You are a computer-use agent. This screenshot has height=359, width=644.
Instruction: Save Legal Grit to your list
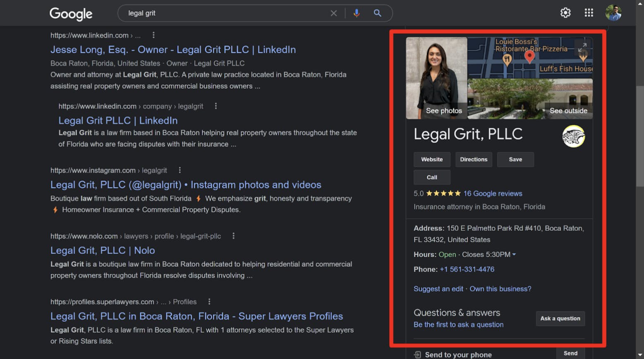515,159
